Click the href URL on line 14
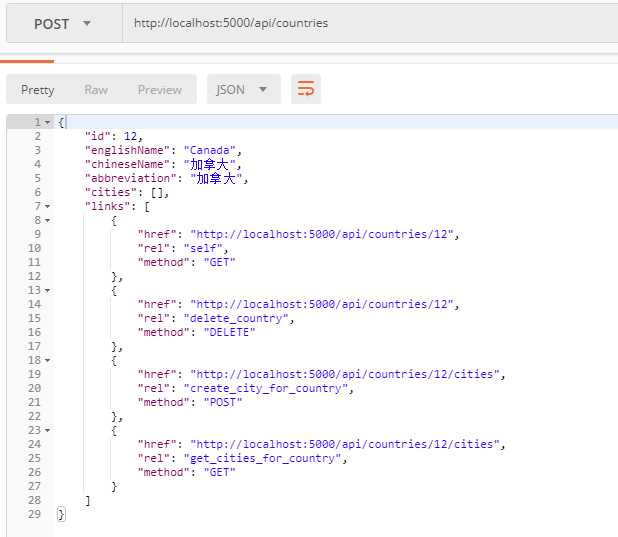Image resolution: width=618 pixels, height=537 pixels. click(x=322, y=304)
